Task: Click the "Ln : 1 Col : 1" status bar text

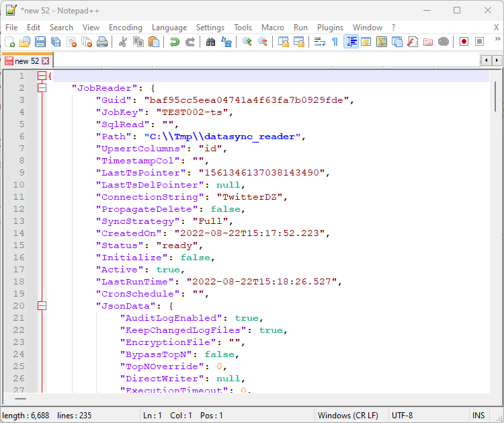Action: point(167,416)
